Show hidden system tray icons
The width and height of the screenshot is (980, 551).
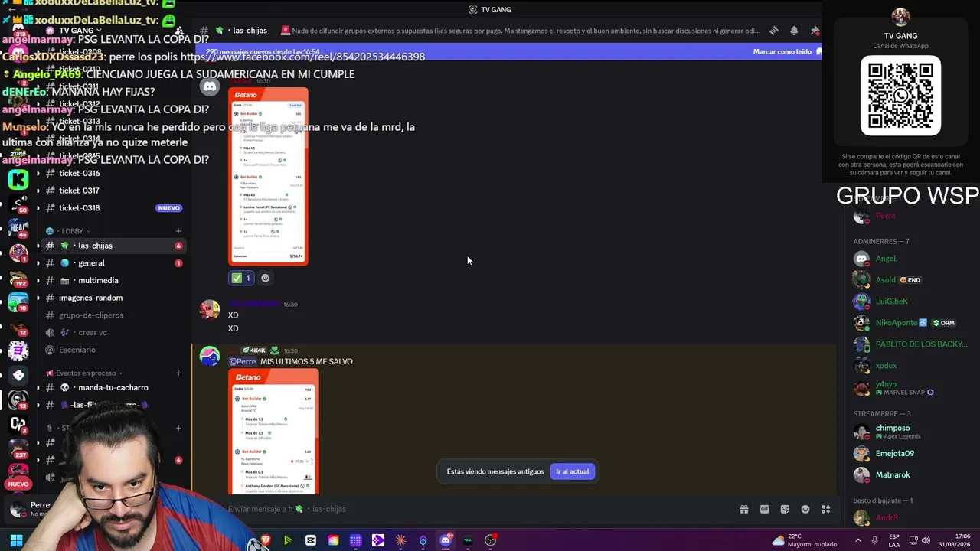pos(857,540)
